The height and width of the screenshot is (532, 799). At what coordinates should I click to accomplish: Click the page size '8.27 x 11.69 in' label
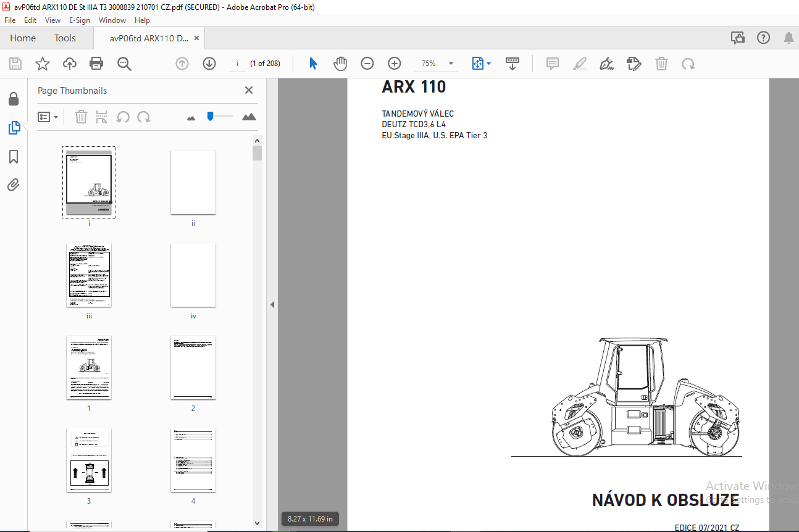pyautogui.click(x=311, y=519)
